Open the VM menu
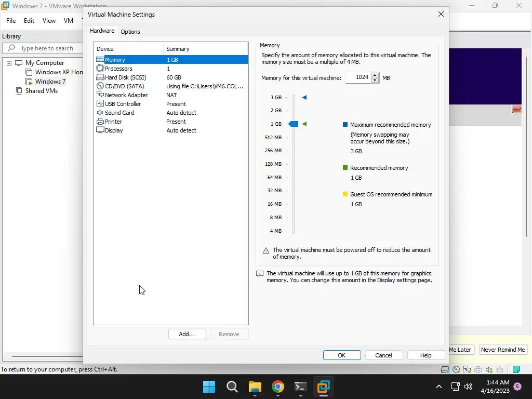 pyautogui.click(x=69, y=21)
